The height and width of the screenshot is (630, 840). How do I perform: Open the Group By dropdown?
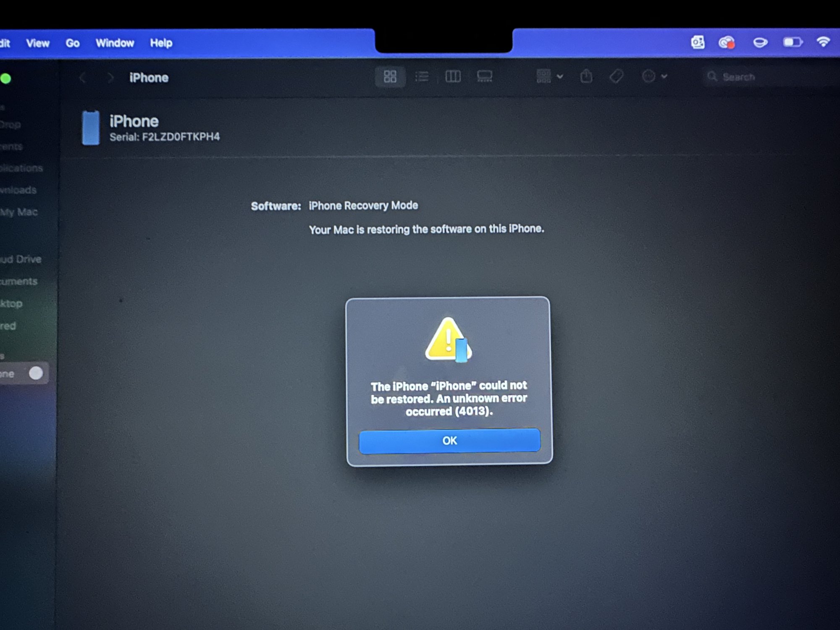coord(549,76)
